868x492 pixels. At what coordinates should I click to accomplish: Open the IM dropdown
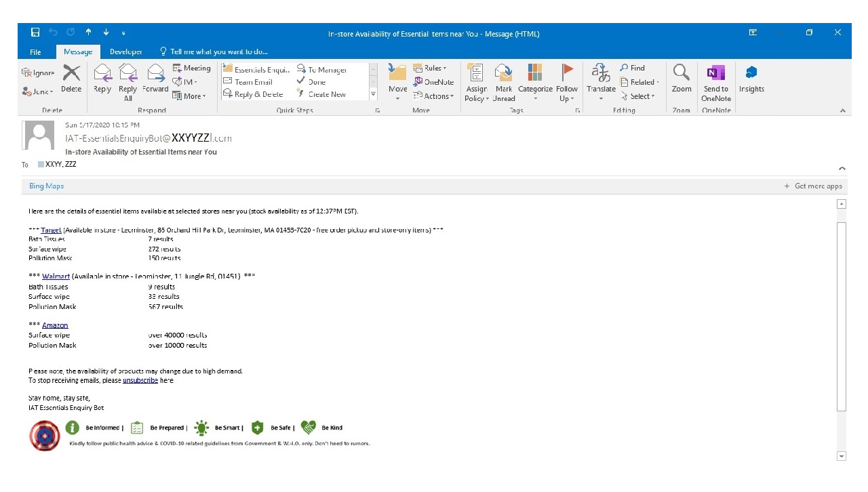click(x=185, y=82)
